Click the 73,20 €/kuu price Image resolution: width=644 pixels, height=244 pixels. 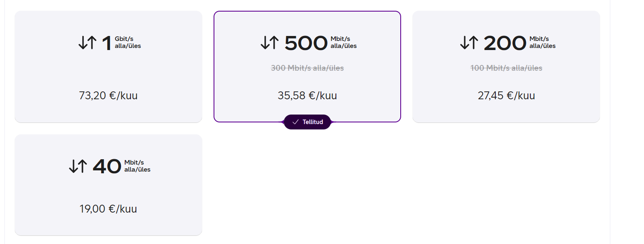tap(108, 96)
